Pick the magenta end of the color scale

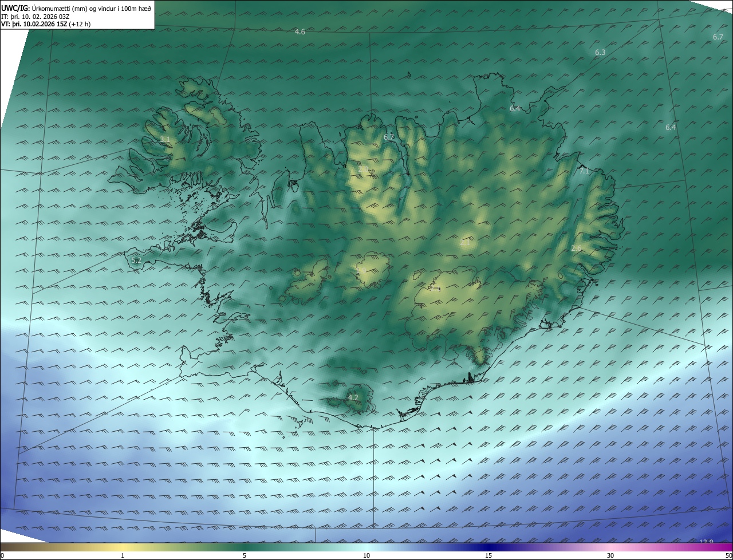coord(724,547)
